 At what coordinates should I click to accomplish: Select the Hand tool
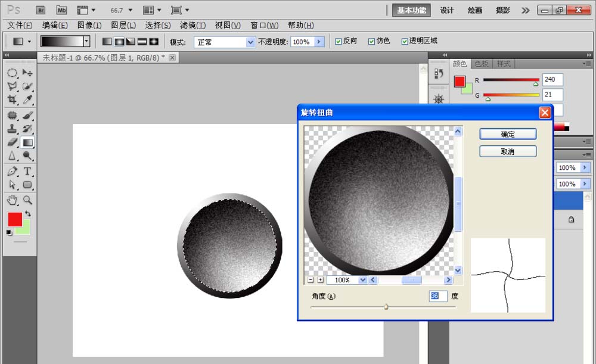click(12, 200)
